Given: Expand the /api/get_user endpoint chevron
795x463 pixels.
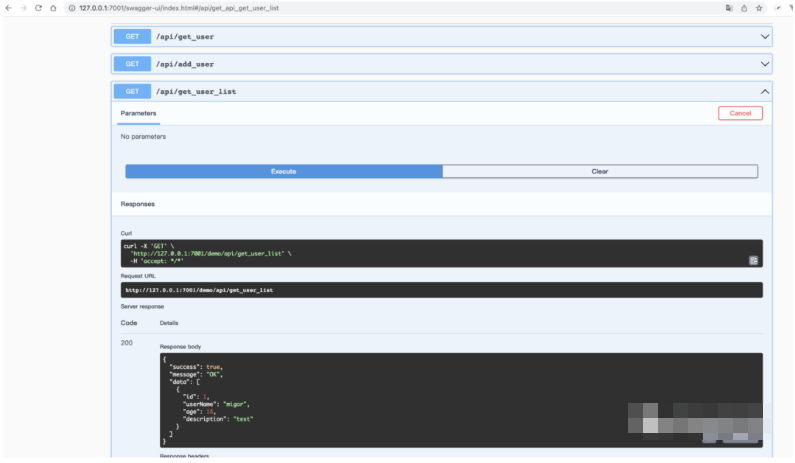Looking at the screenshot, I should [x=765, y=37].
